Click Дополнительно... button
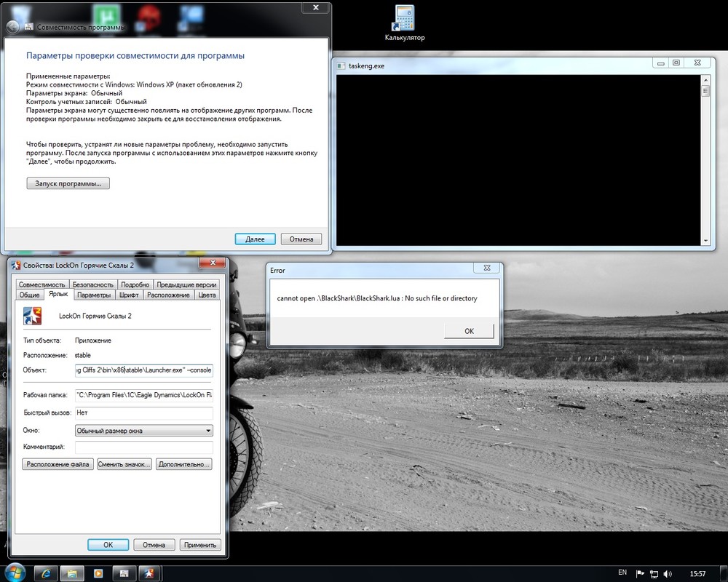 [x=184, y=464]
